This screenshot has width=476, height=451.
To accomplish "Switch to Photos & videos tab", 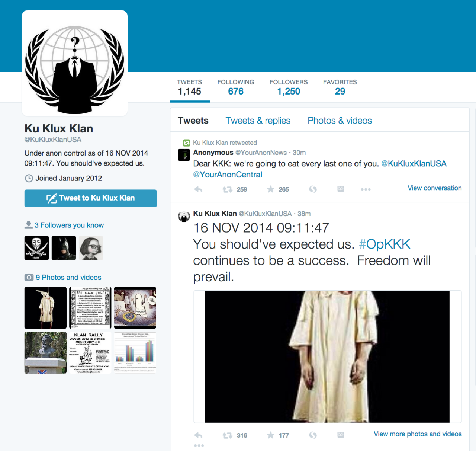I will pyautogui.click(x=340, y=121).
